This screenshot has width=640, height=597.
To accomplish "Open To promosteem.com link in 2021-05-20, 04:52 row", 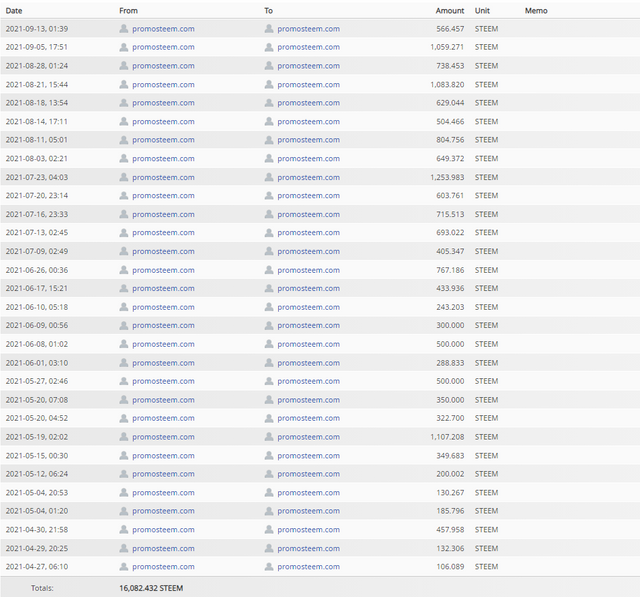I will click(309, 419).
